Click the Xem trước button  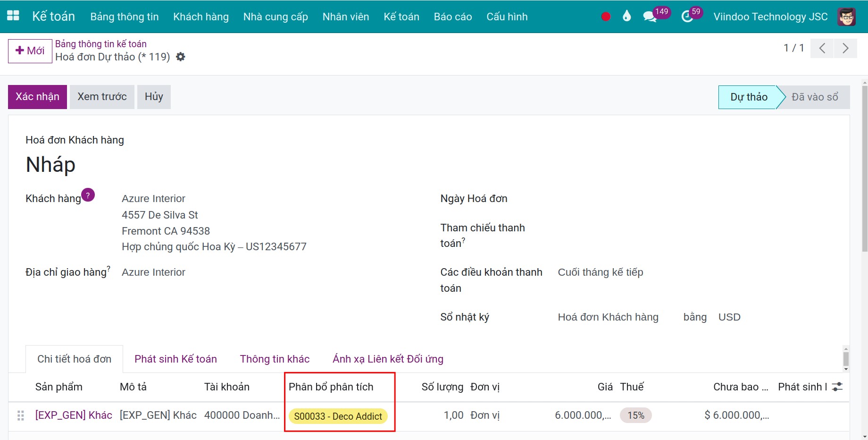click(102, 97)
